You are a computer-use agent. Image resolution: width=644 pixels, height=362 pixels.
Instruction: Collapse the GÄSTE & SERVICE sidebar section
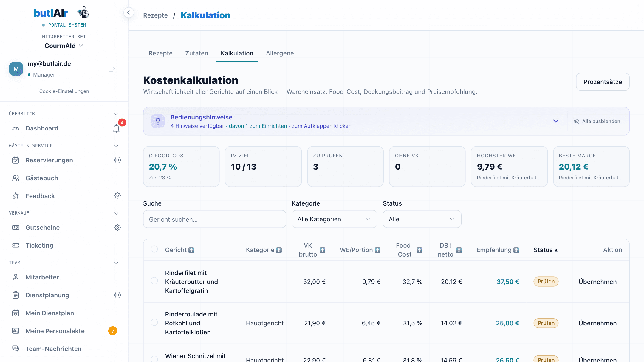(116, 146)
